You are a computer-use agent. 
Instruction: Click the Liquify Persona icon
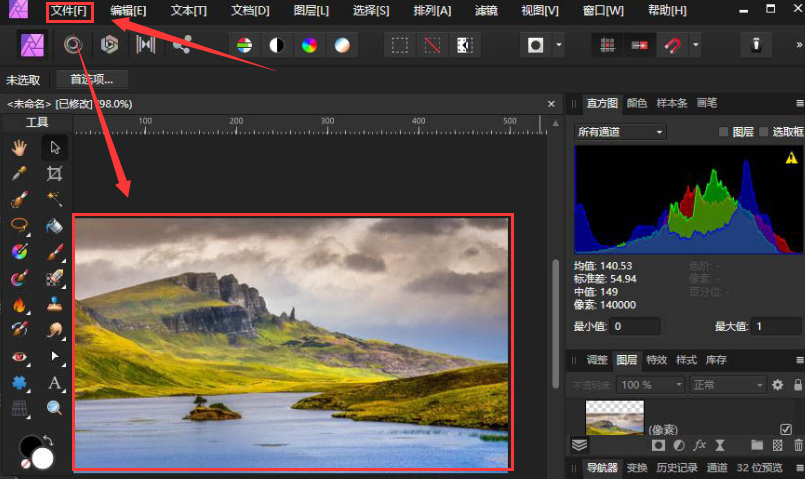click(x=72, y=45)
